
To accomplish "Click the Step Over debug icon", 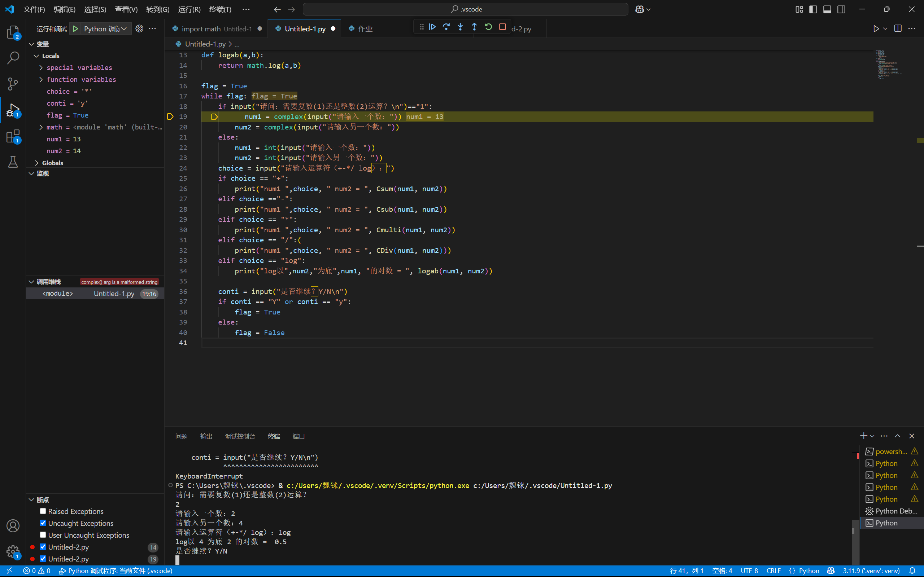I will [x=446, y=27].
